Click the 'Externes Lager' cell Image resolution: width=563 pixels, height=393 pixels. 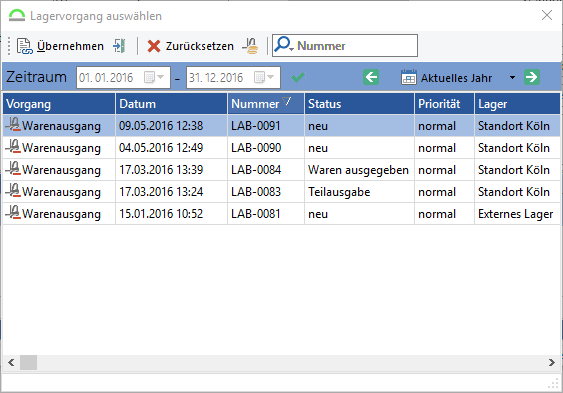coord(517,214)
